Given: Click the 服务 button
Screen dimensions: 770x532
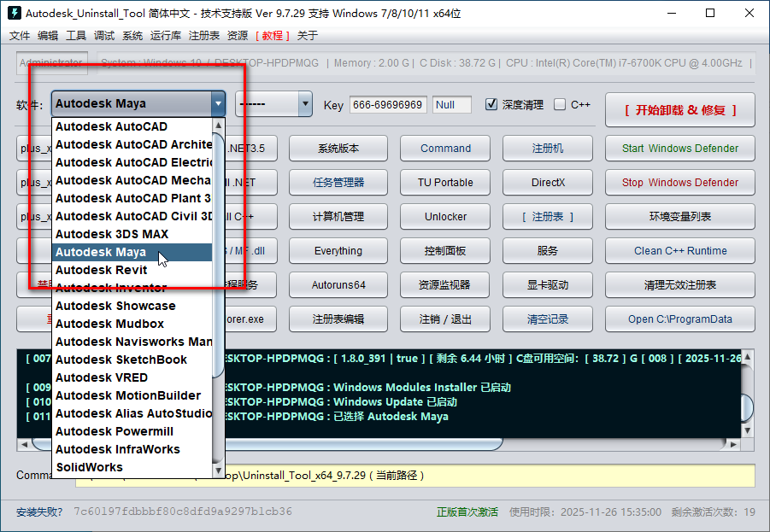Looking at the screenshot, I should tap(548, 251).
